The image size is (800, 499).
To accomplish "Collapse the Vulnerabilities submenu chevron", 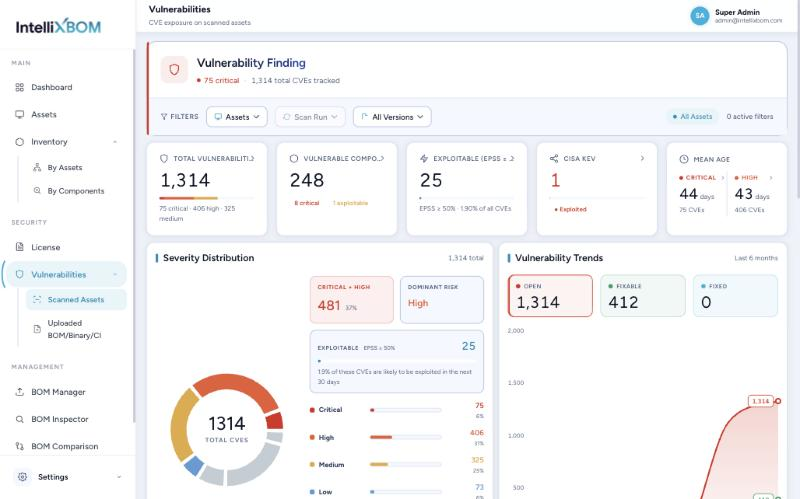I will pos(115,275).
